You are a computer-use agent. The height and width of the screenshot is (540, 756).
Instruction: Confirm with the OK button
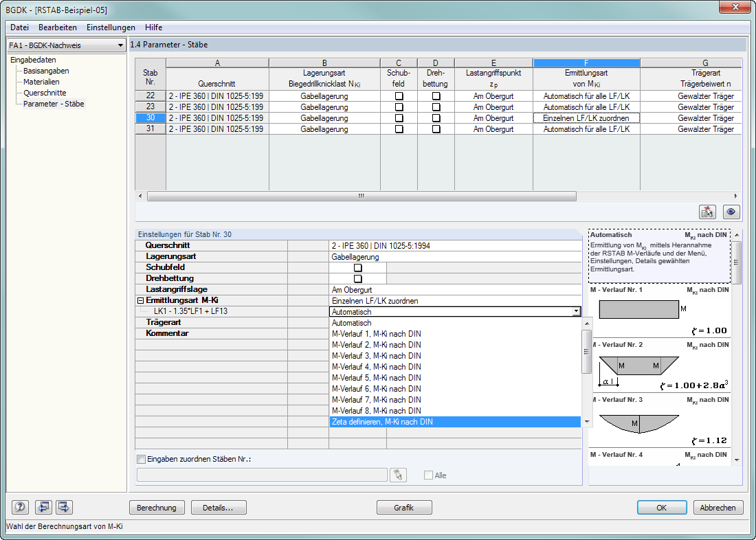pos(661,508)
